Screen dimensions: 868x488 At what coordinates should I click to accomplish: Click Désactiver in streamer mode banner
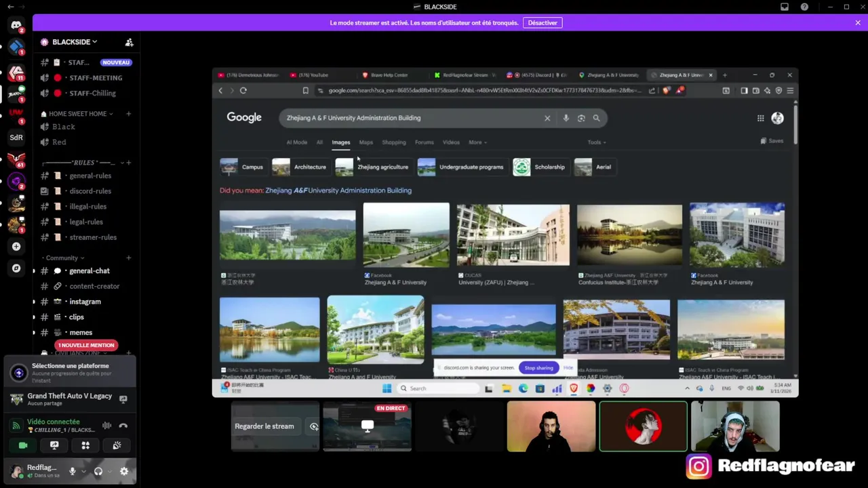coord(542,22)
